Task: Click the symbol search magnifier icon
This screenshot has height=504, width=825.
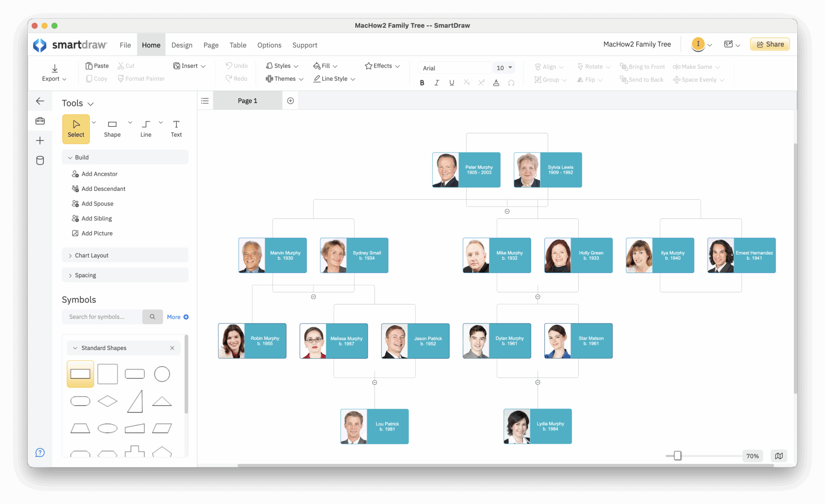Action: (x=153, y=317)
